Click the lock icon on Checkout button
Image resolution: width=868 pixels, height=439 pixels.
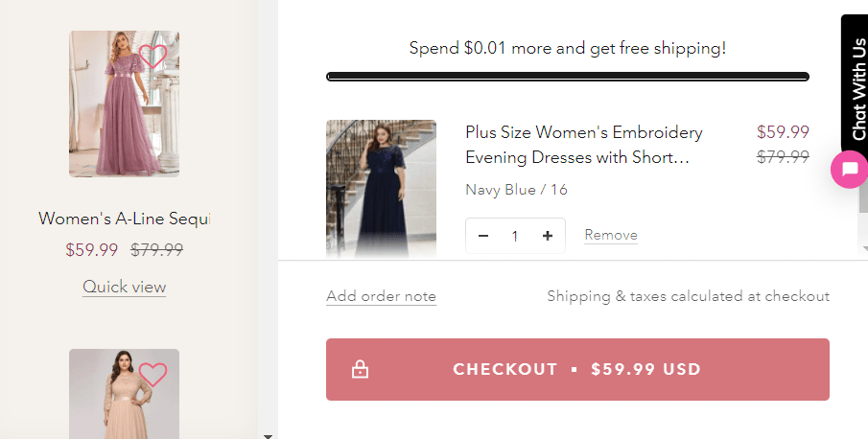[361, 369]
